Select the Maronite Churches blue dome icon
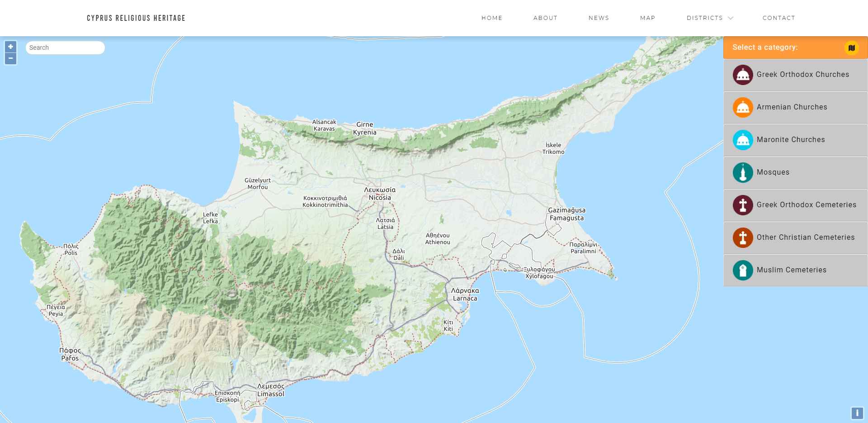868x423 pixels. tap(742, 140)
